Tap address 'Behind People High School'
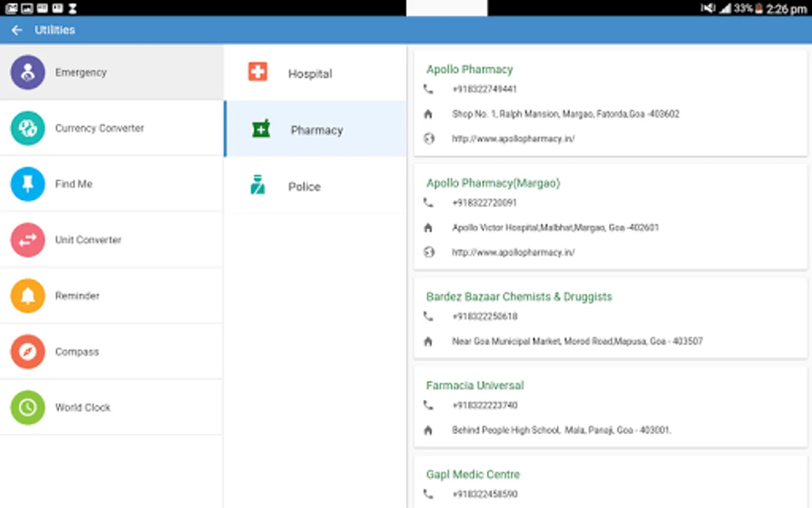 pyautogui.click(x=562, y=430)
